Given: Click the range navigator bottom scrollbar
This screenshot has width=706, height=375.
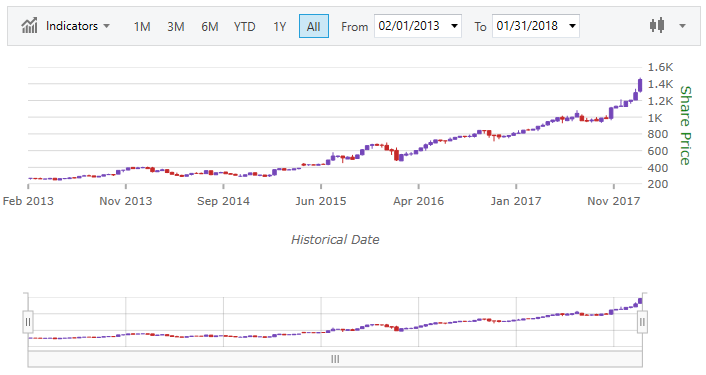Looking at the screenshot, I should (335, 359).
